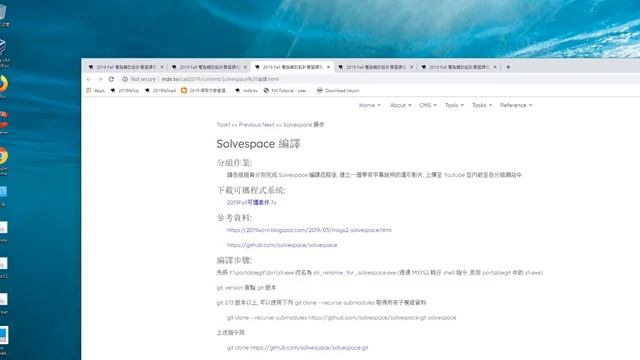The image size is (640, 360).
Task: Click the git clone --recurse-submodules command line
Action: [x=341, y=318]
